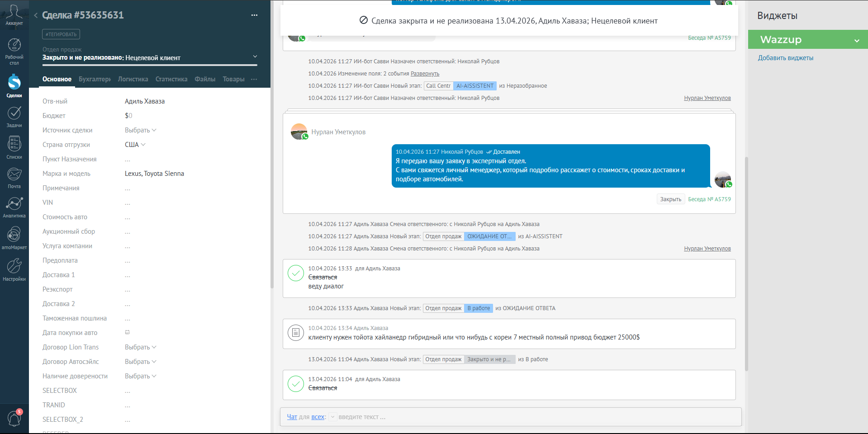868x434 pixels.
Task: Click the AI-AISSISTENT stage badge
Action: (x=475, y=86)
